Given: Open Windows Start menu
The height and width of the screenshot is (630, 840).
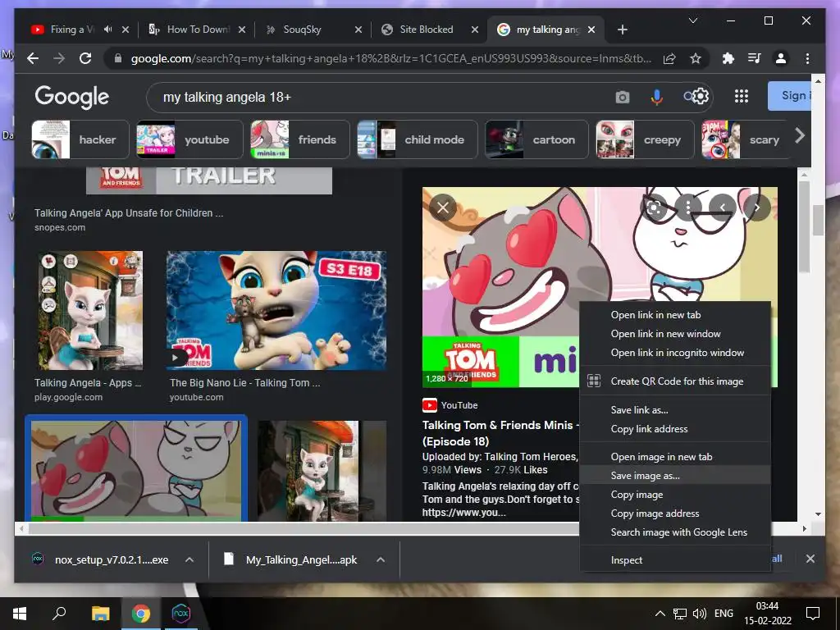Looking at the screenshot, I should pos(20,614).
